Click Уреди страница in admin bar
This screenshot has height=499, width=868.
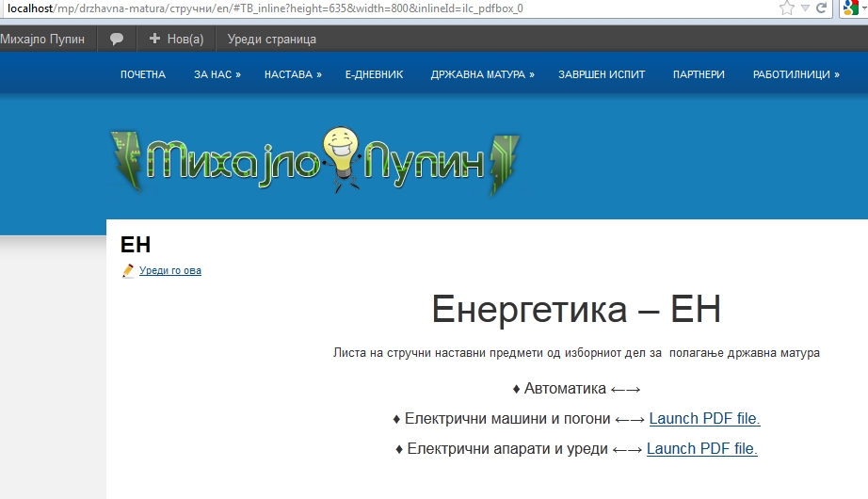pos(271,40)
